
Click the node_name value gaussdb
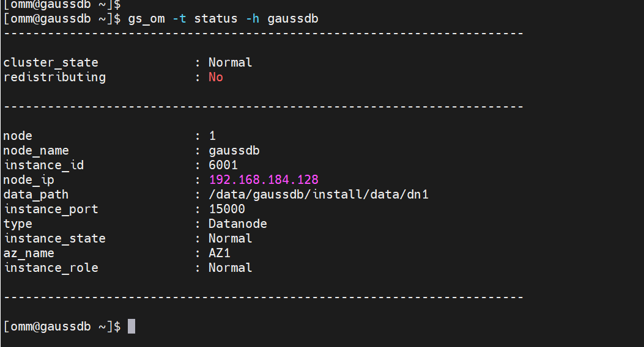click(x=234, y=151)
